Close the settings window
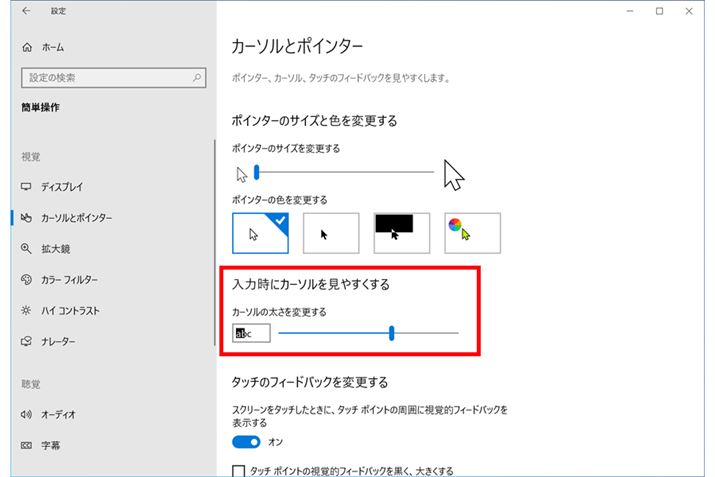Image resolution: width=715 pixels, height=477 pixels. click(x=689, y=11)
